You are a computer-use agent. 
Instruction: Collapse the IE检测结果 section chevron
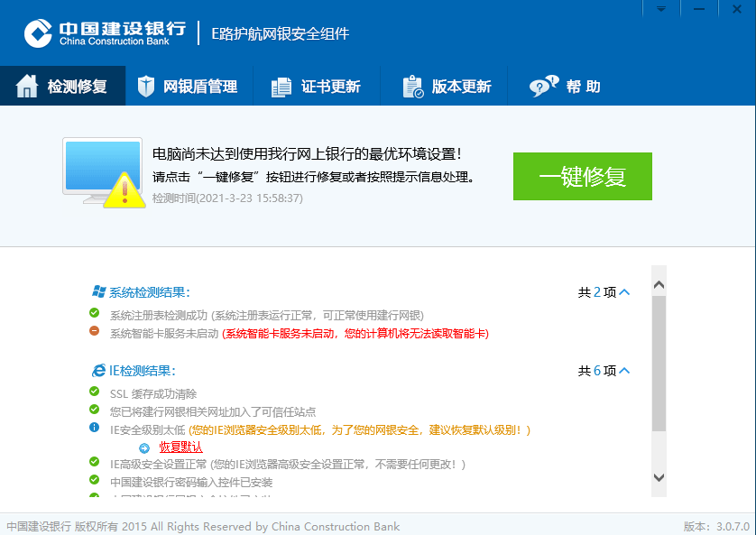tap(624, 371)
